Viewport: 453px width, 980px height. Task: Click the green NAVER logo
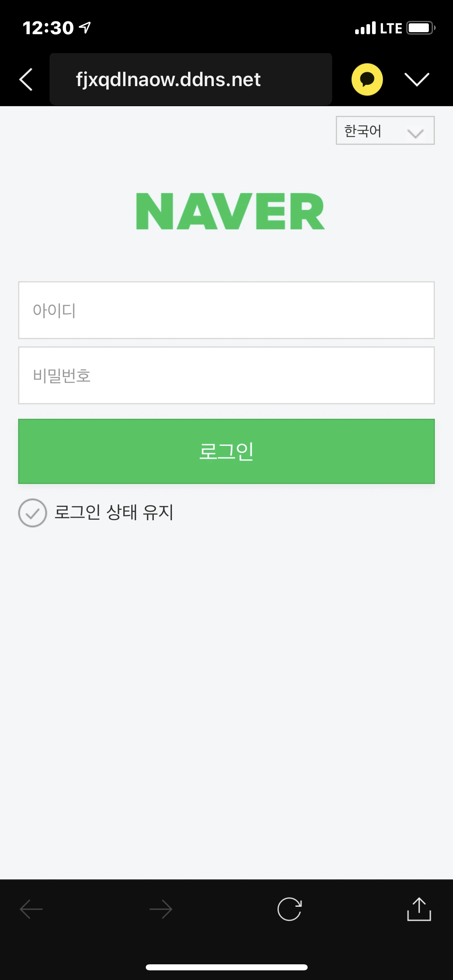click(230, 211)
